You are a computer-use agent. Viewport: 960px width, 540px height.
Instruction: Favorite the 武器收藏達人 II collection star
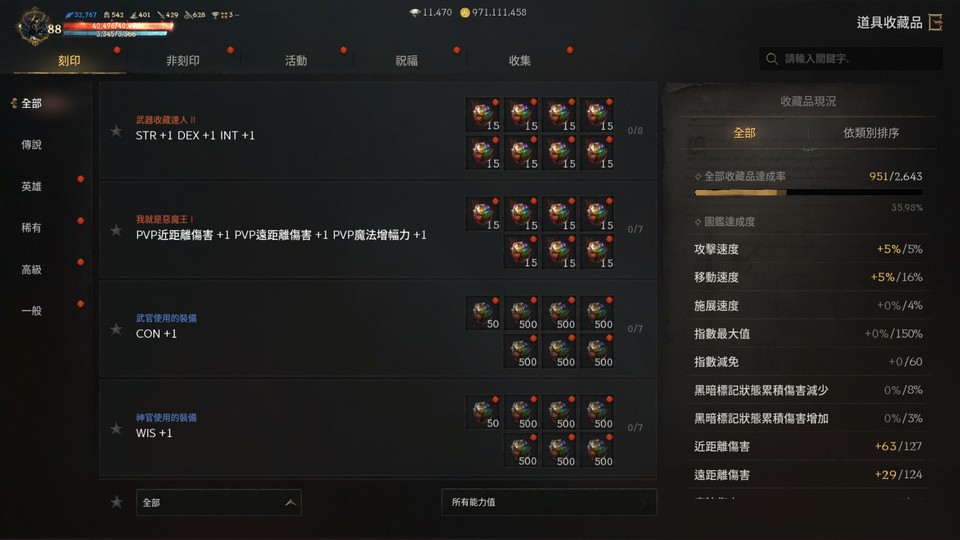(x=116, y=130)
